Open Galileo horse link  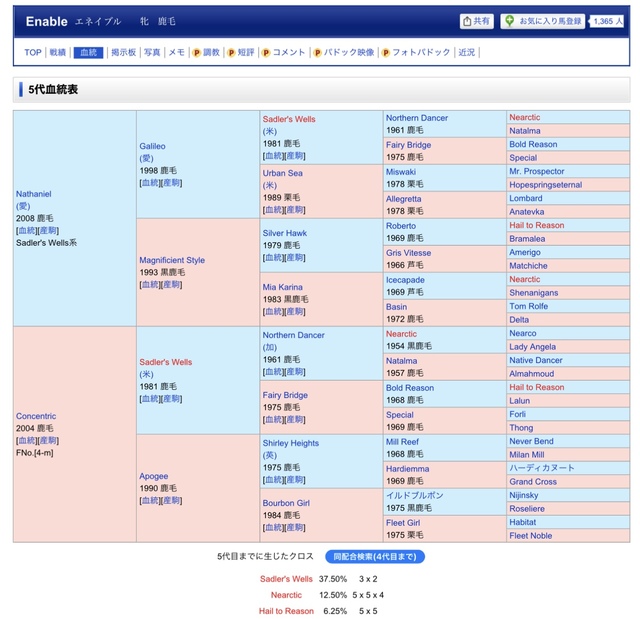tap(152, 146)
